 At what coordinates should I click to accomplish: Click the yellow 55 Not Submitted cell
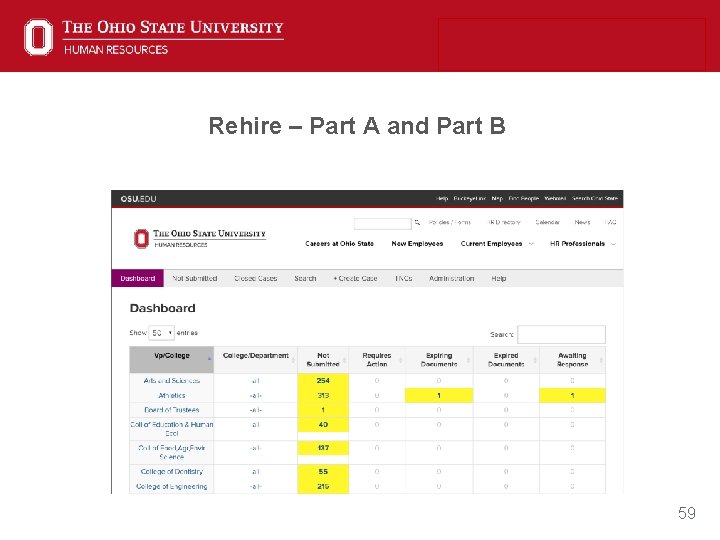323,472
